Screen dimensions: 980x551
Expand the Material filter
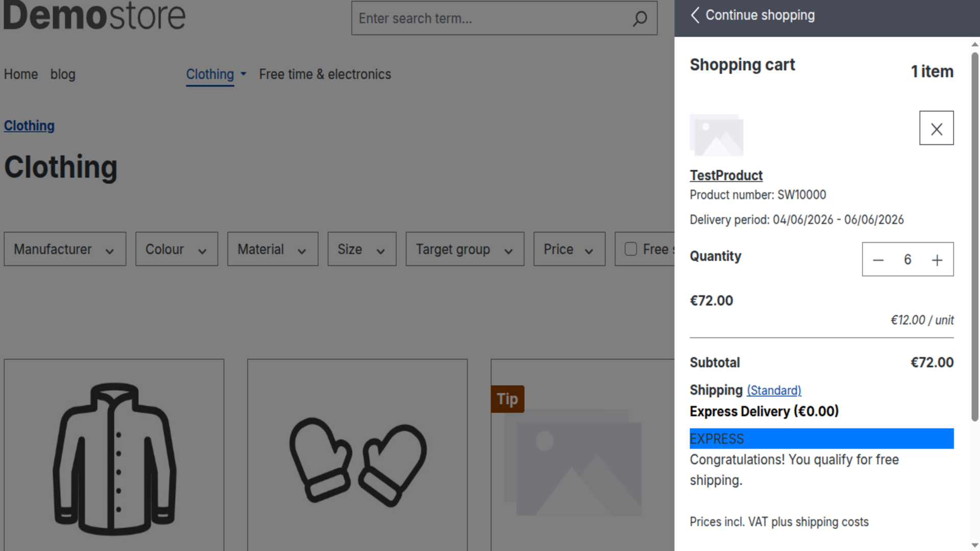tap(273, 249)
